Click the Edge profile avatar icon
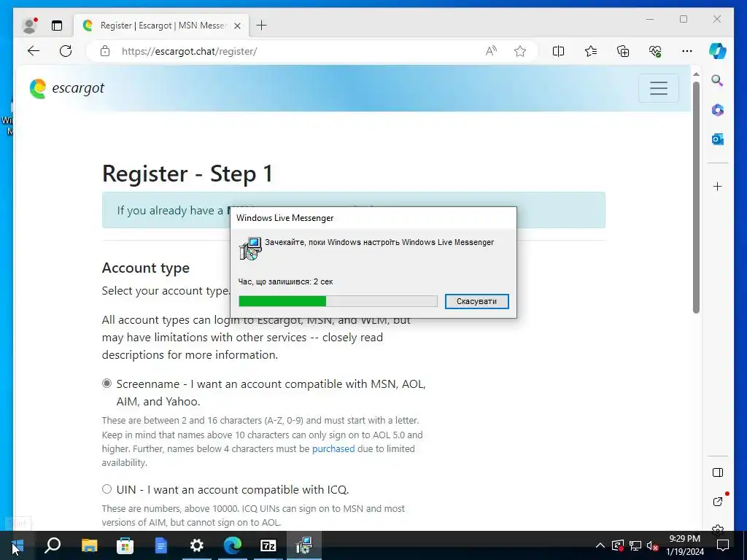 point(31,26)
